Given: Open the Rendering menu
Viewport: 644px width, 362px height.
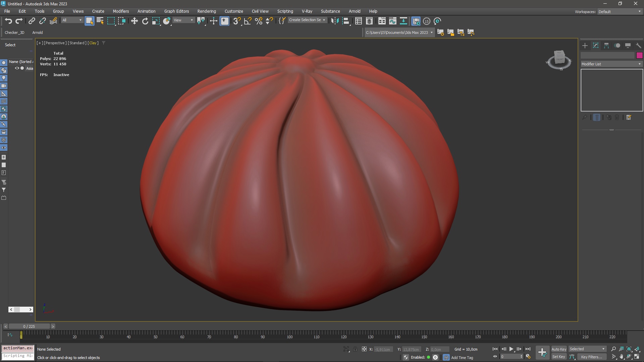Looking at the screenshot, I should (206, 11).
